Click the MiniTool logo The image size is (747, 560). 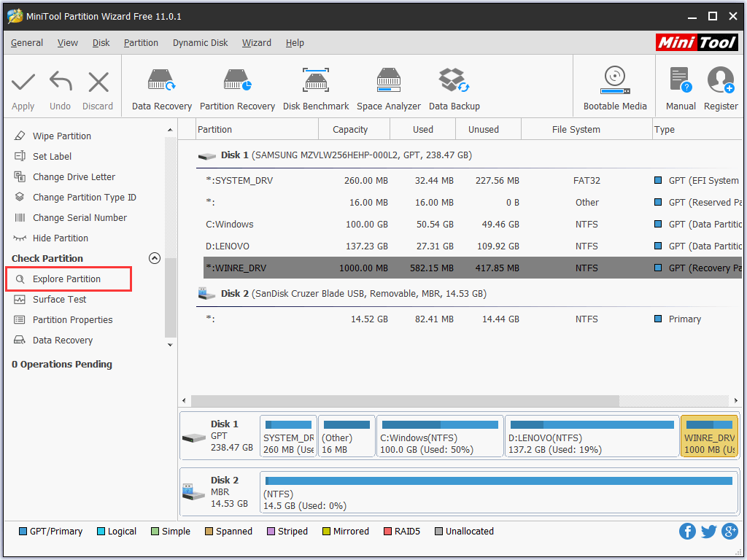click(697, 42)
